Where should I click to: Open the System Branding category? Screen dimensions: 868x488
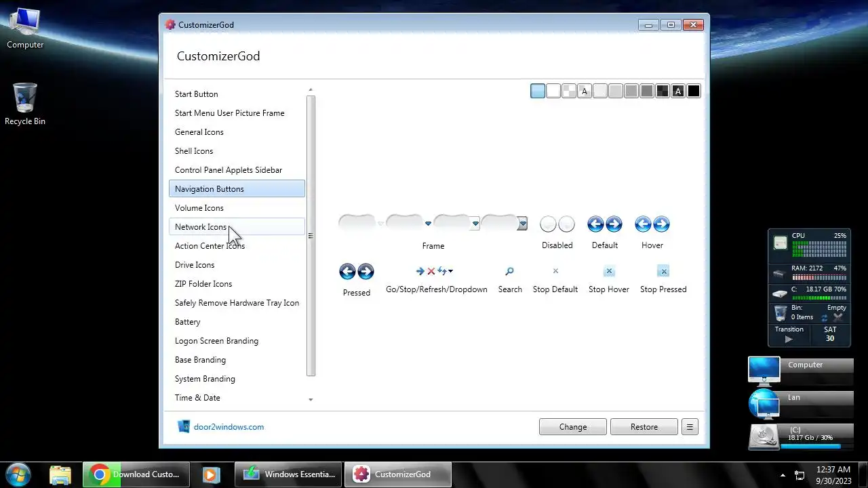(237, 379)
